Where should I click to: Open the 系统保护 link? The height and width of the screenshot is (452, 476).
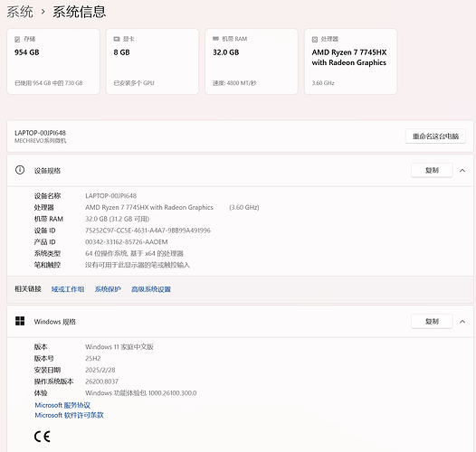(x=108, y=289)
